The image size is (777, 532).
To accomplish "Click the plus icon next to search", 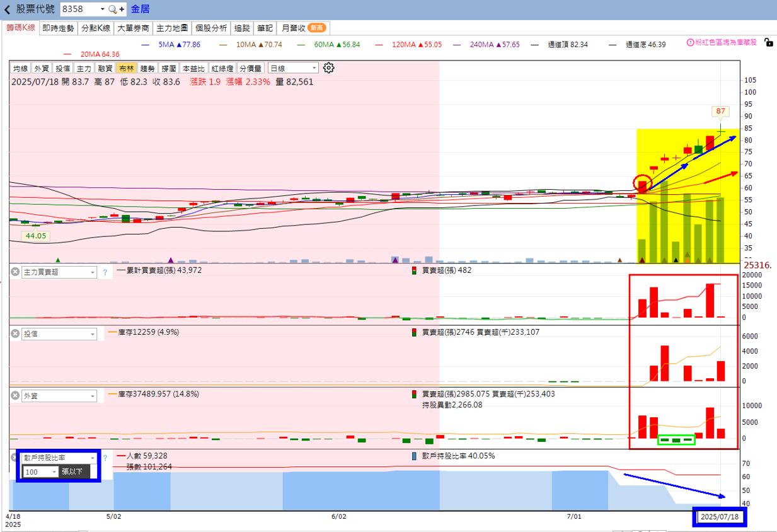I will (122, 9).
